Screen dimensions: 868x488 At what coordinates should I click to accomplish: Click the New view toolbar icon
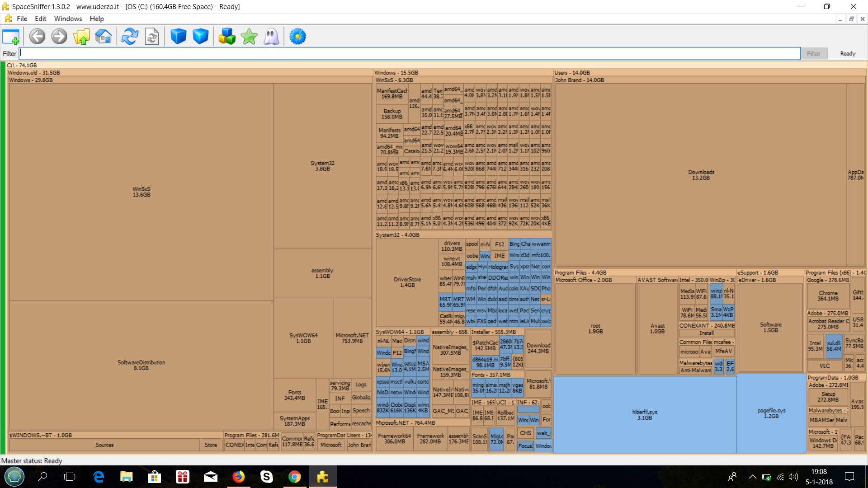tap(11, 37)
